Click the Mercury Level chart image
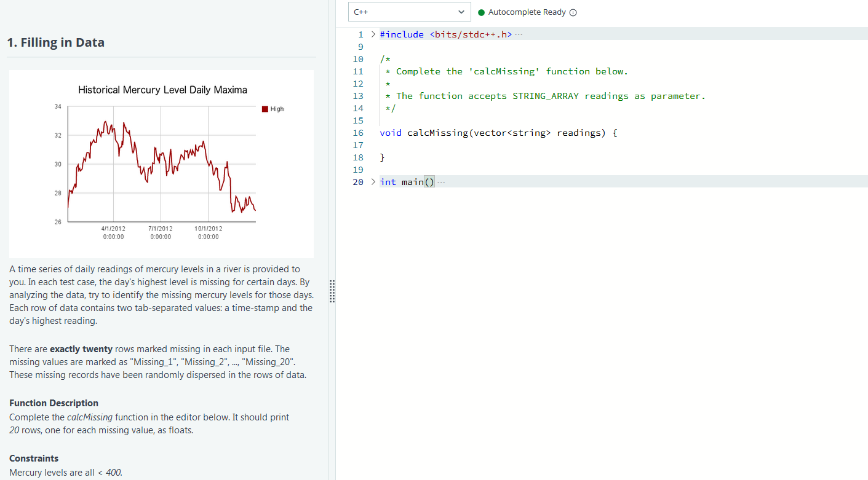The image size is (868, 480). tap(161, 164)
